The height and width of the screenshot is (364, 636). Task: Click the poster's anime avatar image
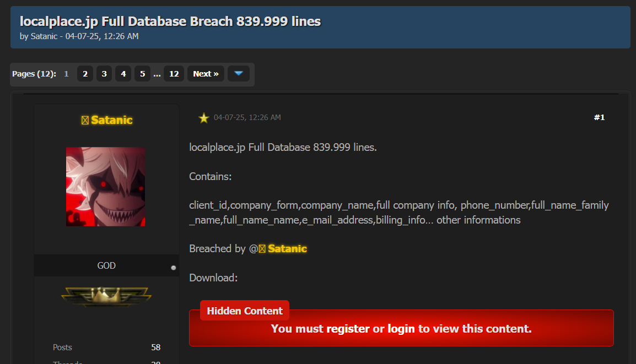[106, 186]
